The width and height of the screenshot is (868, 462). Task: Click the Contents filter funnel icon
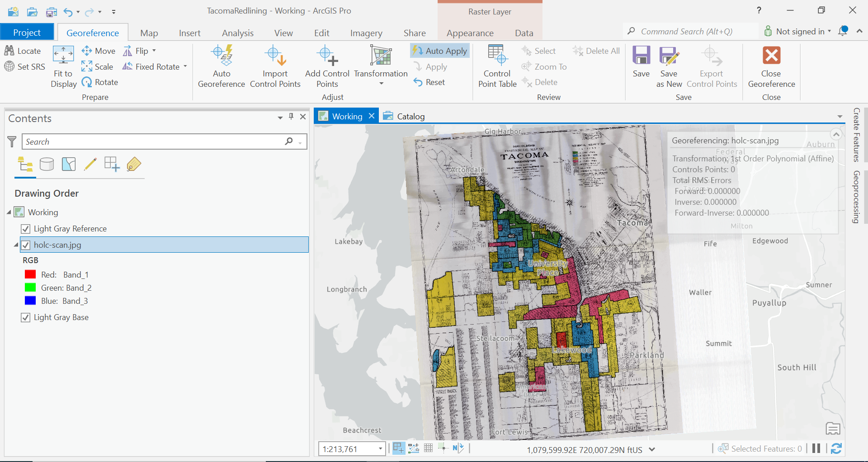point(12,142)
